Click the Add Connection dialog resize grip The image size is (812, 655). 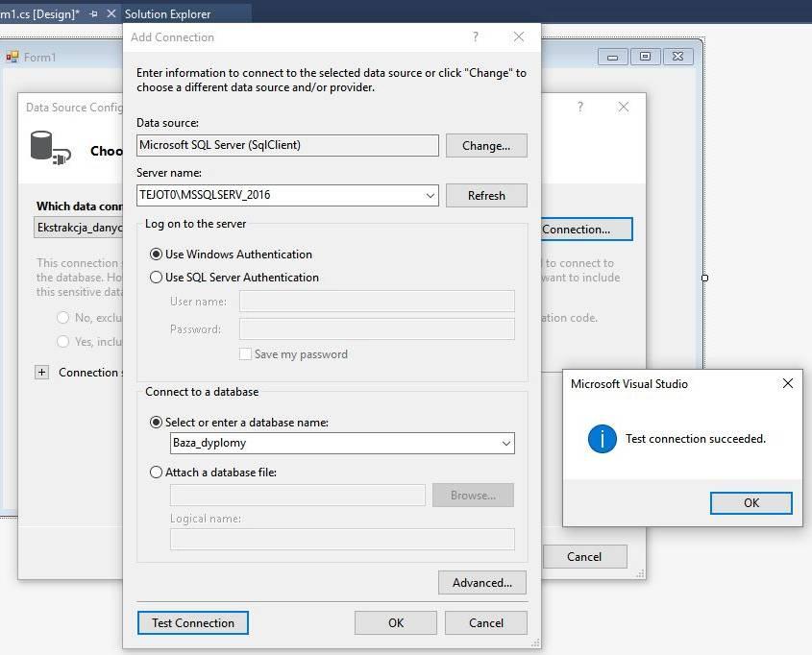click(535, 643)
